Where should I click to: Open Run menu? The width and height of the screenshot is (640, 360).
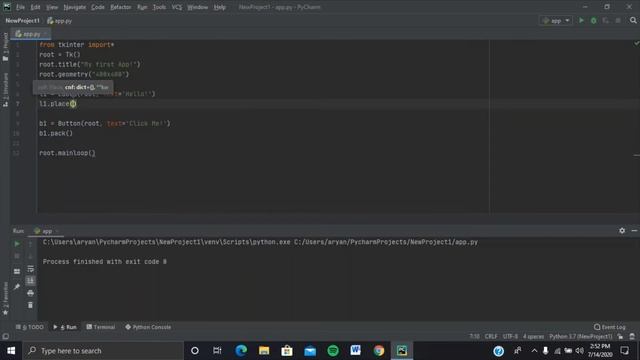pyautogui.click(x=142, y=7)
